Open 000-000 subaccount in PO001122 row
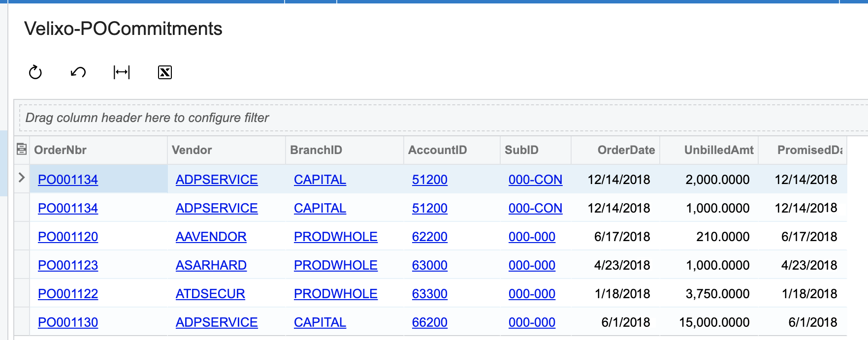This screenshot has width=868, height=340. tap(532, 294)
